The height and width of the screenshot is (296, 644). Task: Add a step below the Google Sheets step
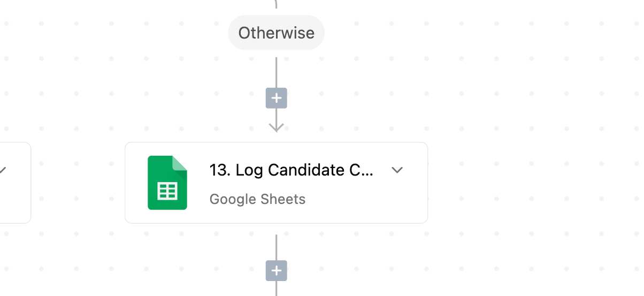coord(277,271)
